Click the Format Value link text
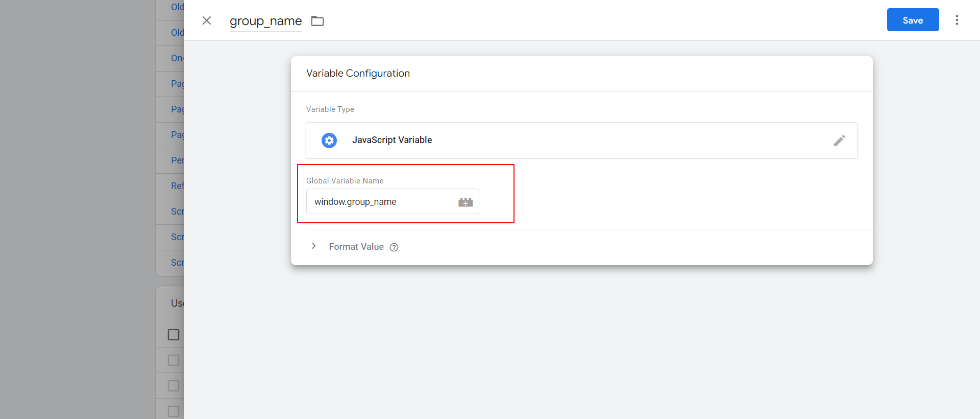The image size is (980, 419). (x=356, y=247)
